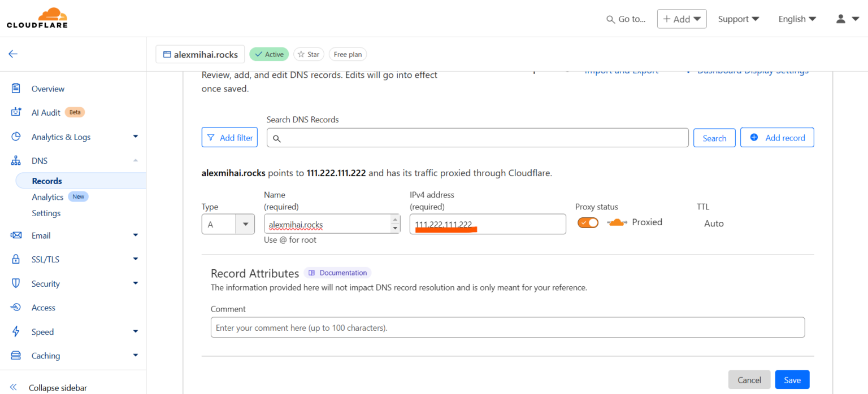The width and height of the screenshot is (868, 394).
Task: Click the comment input field
Action: pyautogui.click(x=507, y=327)
